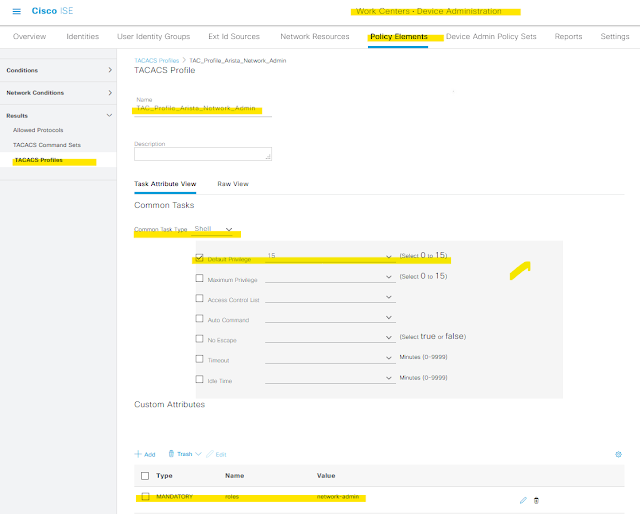Click the Description text area
This screenshot has height=514, width=640.
coord(203,154)
